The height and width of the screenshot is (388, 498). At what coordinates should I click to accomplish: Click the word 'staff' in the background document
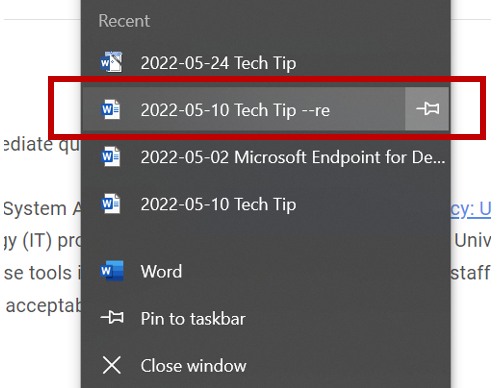[470, 272]
